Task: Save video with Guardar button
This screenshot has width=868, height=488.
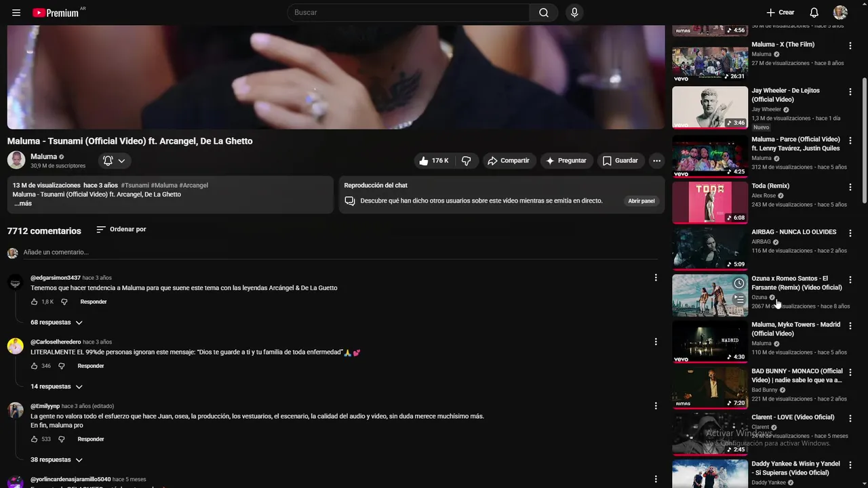Action: pos(620,161)
